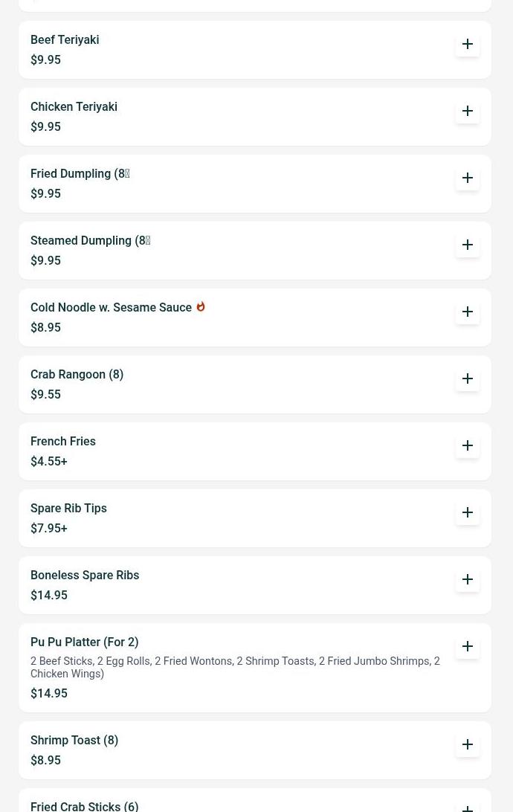
Task: Tap plus icon for French Fries
Action: (x=468, y=445)
